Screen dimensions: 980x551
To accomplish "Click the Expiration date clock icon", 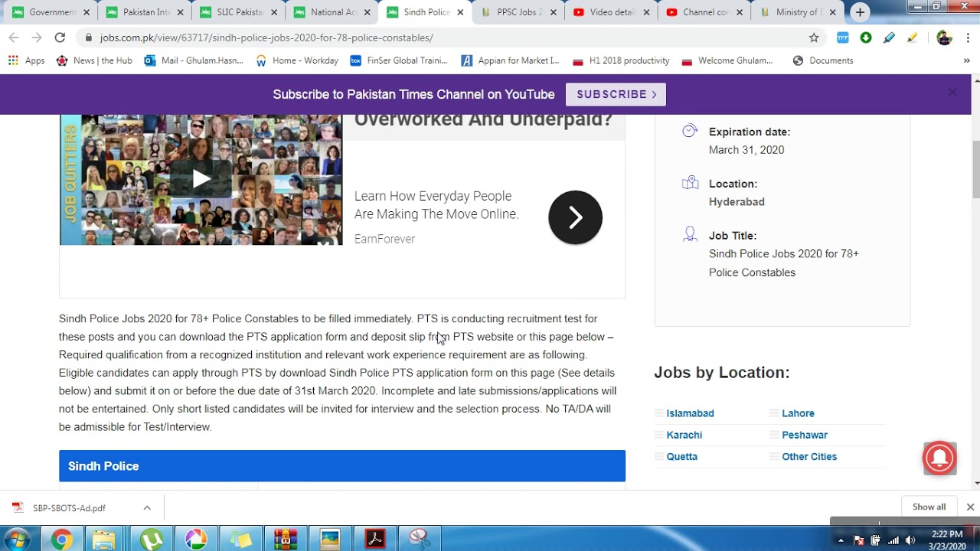I will (690, 131).
